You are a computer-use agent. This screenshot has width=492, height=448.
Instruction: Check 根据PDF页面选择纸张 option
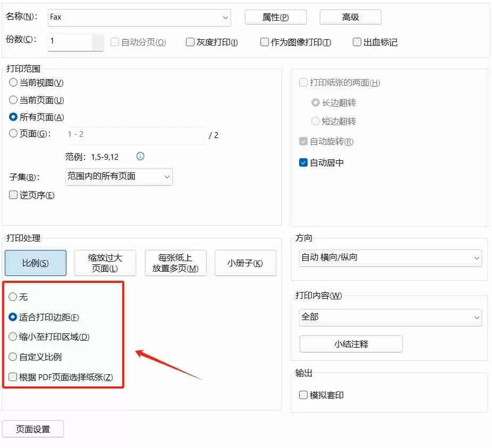tap(13, 377)
